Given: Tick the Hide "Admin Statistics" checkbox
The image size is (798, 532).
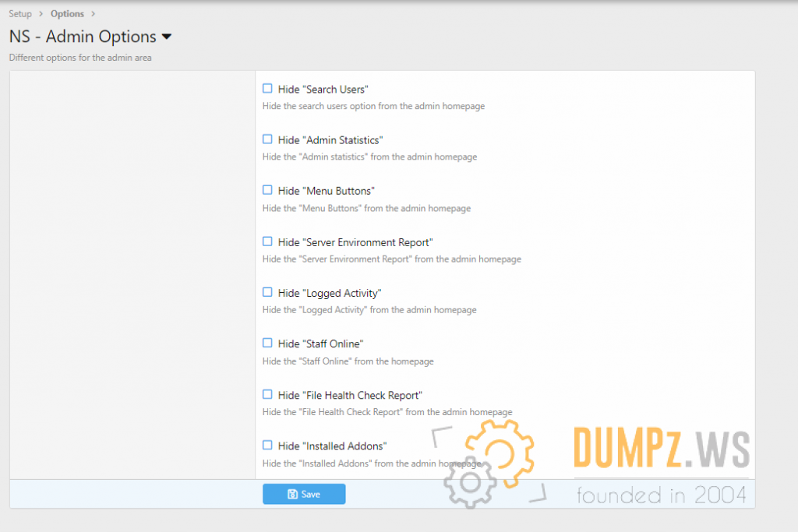Looking at the screenshot, I should [x=267, y=139].
